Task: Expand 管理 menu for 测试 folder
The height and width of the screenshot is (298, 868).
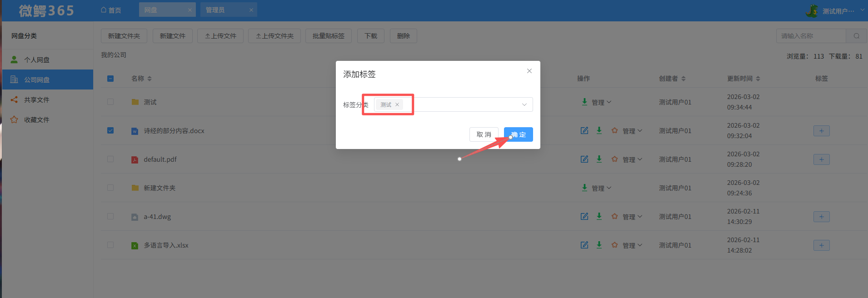Action: point(602,102)
